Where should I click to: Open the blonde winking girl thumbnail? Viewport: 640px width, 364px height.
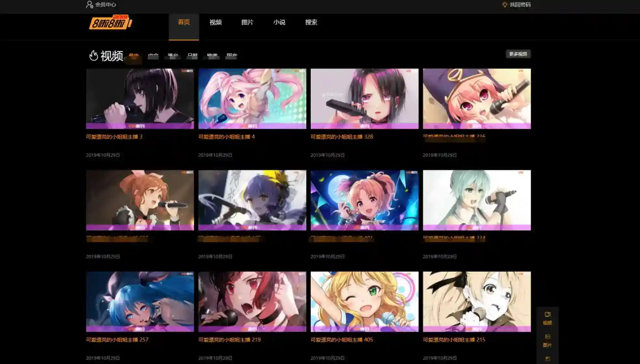[x=364, y=301]
